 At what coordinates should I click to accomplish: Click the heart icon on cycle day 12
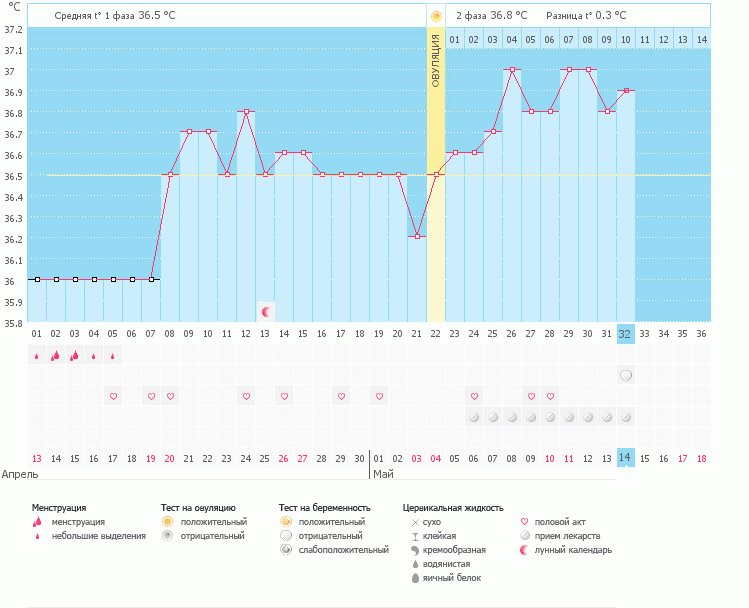(246, 396)
